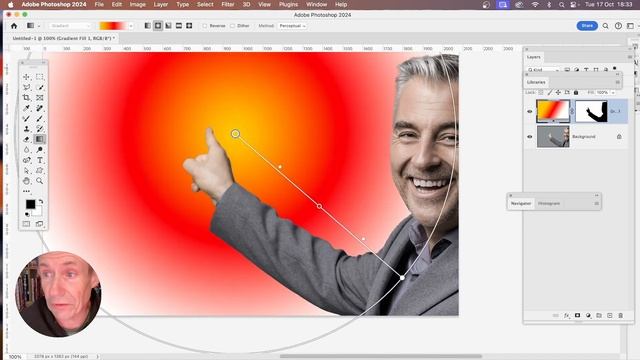This screenshot has width=640, height=360.
Task: Toggle lock image pixels brush icon
Action: pos(550,93)
